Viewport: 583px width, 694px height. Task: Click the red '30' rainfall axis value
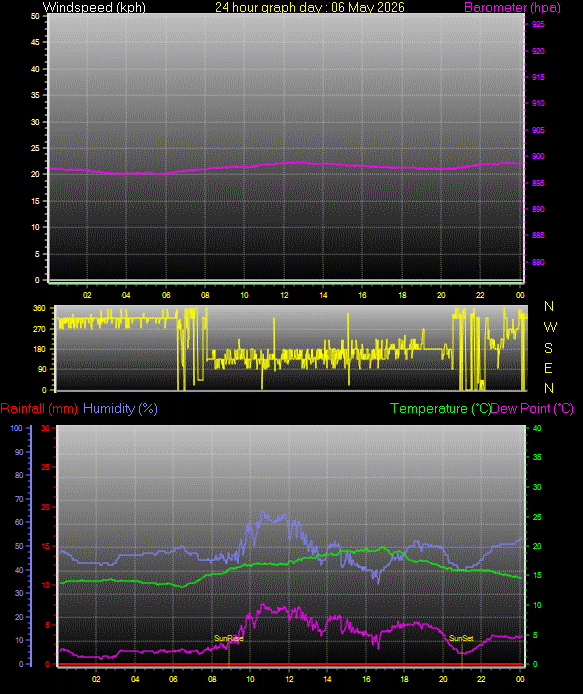46,428
